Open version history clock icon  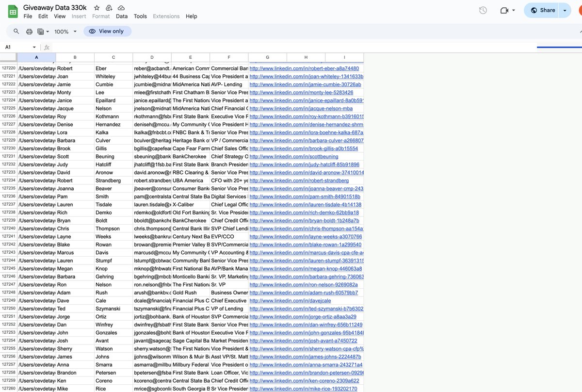click(x=483, y=10)
